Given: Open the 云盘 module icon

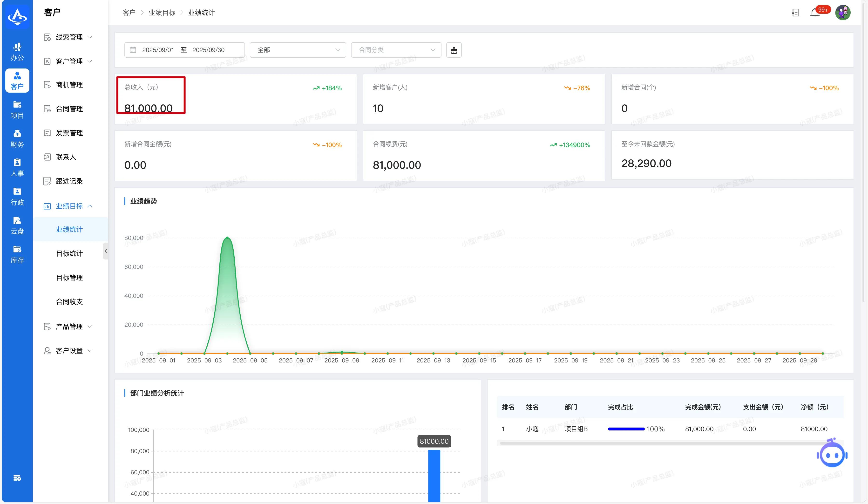Looking at the screenshot, I should click(17, 225).
